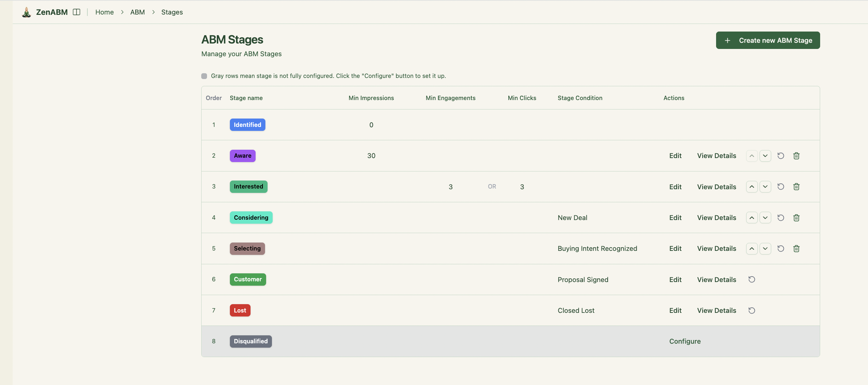
Task: Move Selecting stage down one position
Action: [765, 249]
